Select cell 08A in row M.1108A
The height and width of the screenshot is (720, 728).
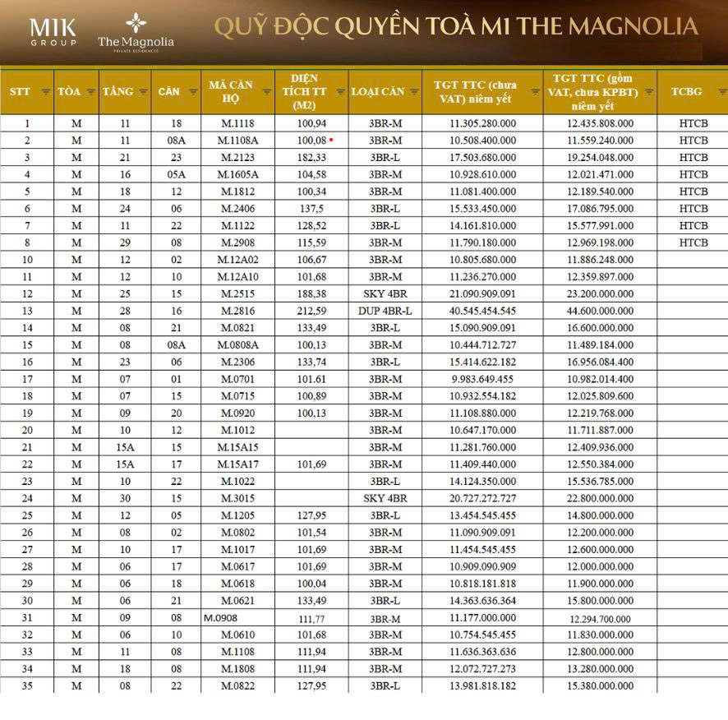tap(176, 141)
